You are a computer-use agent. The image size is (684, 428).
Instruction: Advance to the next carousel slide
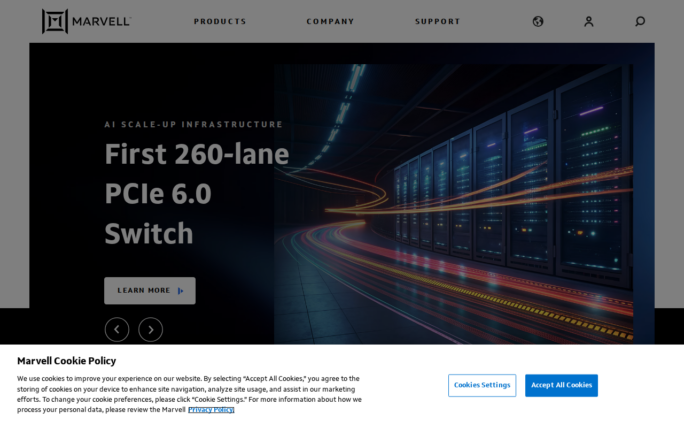coord(151,329)
